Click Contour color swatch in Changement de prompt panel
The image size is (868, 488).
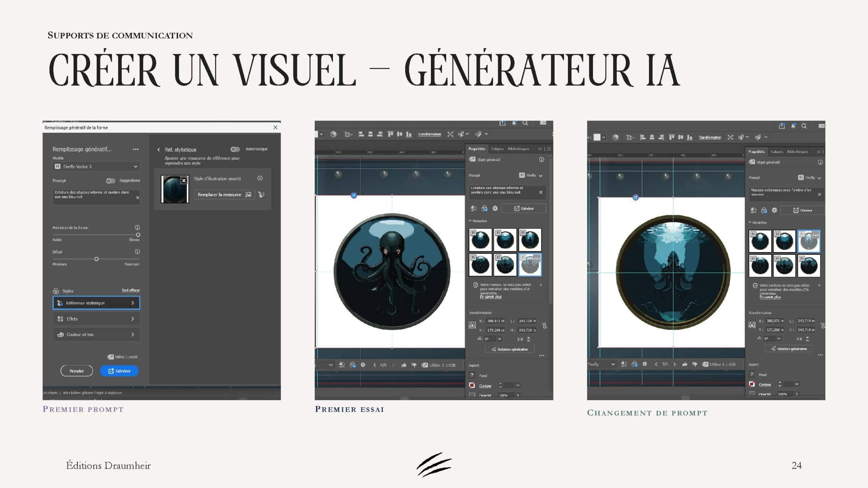click(x=752, y=384)
